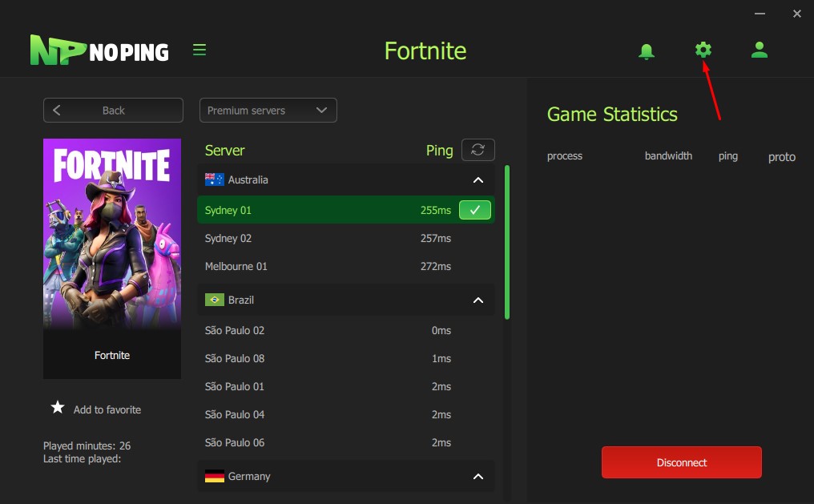Select the Sydney 01 server

click(x=346, y=210)
